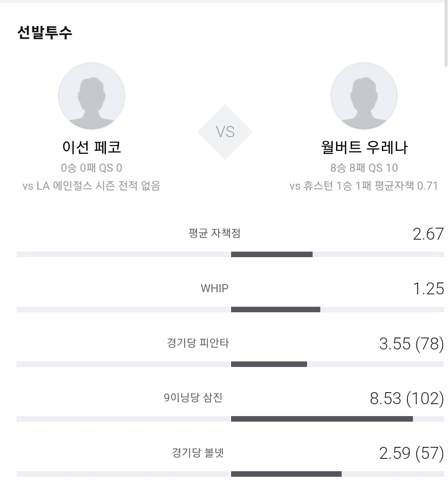Click the WHIP value 1.25
Image resolution: width=448 pixels, height=493 pixels.
pyautogui.click(x=428, y=289)
